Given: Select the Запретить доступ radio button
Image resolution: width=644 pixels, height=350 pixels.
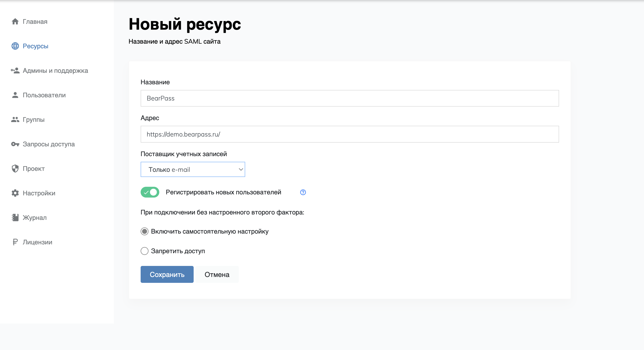Looking at the screenshot, I should coord(145,251).
